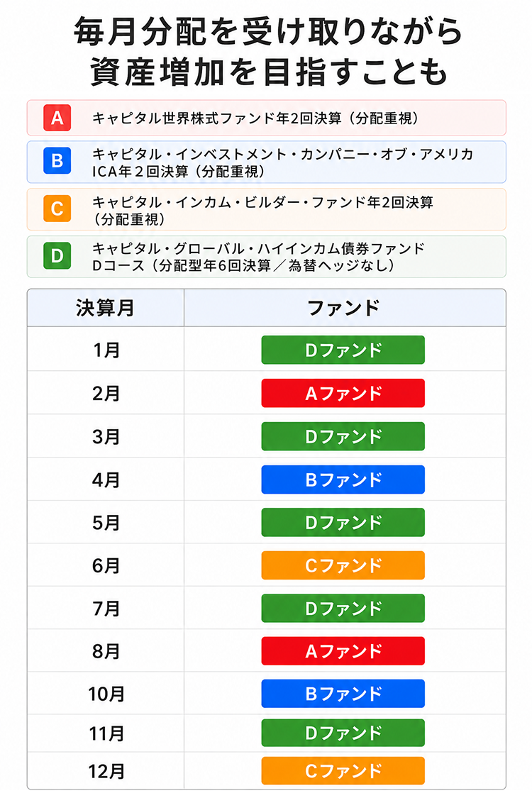Select the 7月 month cell
Screen dimensions: 532x798
click(106, 608)
